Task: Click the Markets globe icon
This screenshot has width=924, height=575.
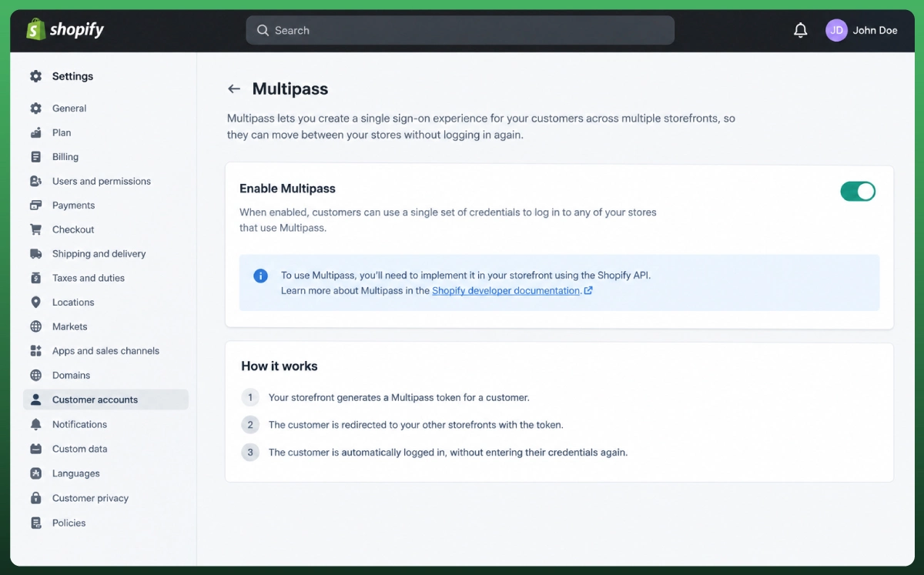Action: [x=35, y=326]
